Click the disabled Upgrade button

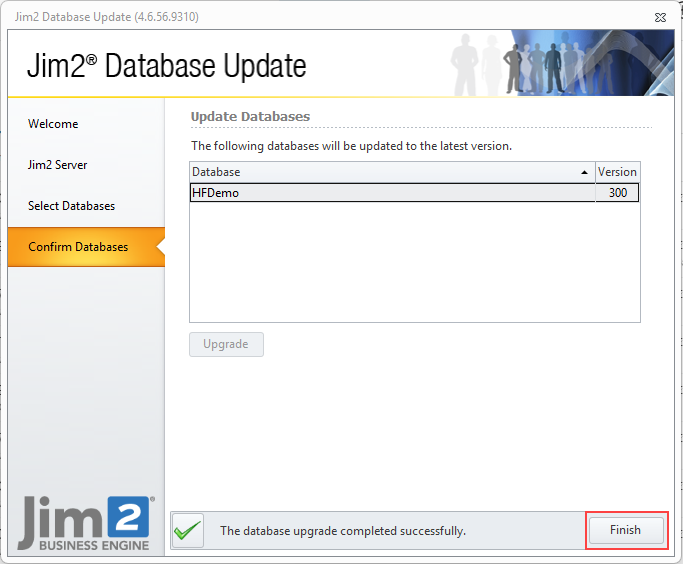(x=226, y=344)
